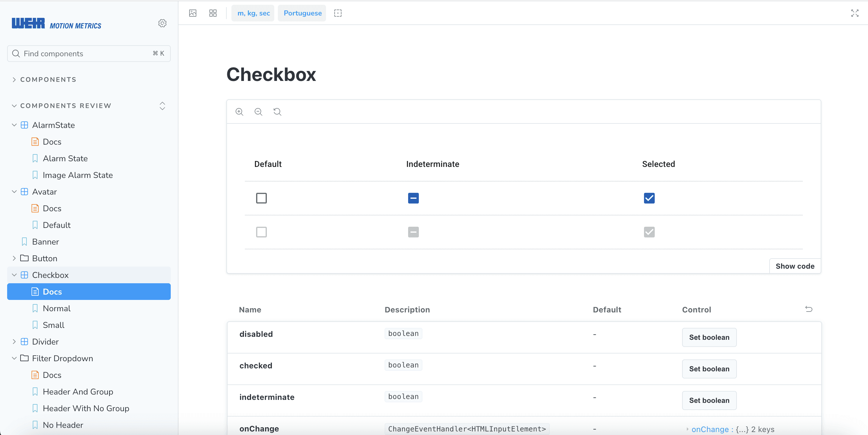Uncheck the enabled Selected checkbox
868x435 pixels.
[649, 198]
